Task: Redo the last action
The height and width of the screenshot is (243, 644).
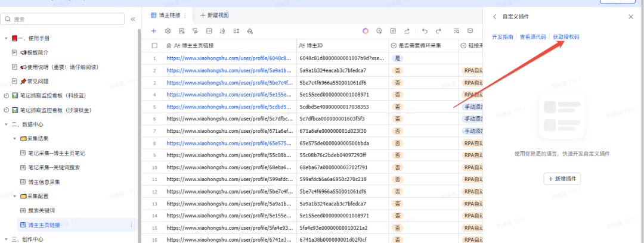Action: 439,31
